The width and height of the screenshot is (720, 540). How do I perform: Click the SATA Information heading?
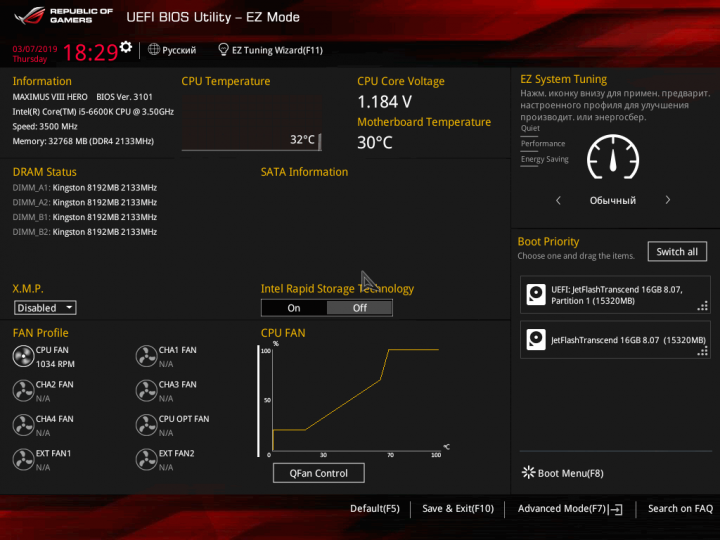304,172
